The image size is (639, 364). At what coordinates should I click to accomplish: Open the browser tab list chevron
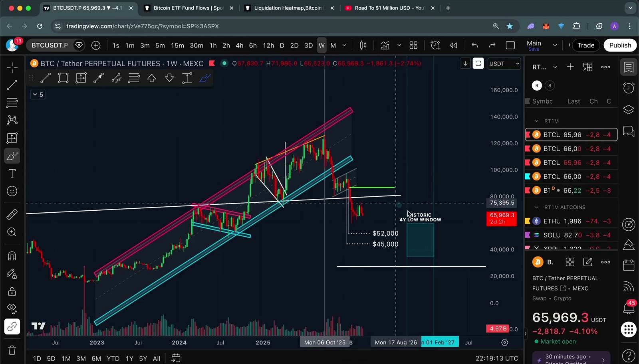click(631, 8)
